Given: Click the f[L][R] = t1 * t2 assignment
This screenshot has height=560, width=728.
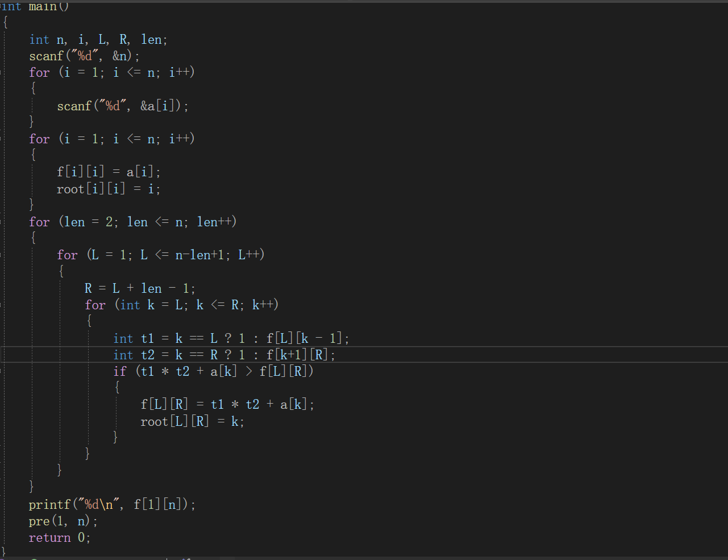Looking at the screenshot, I should pos(227,404).
